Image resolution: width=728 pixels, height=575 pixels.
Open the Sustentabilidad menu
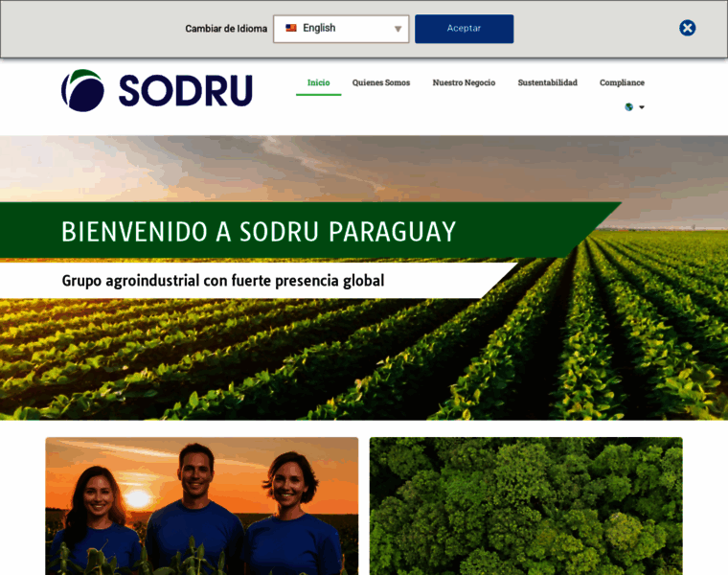(x=547, y=82)
